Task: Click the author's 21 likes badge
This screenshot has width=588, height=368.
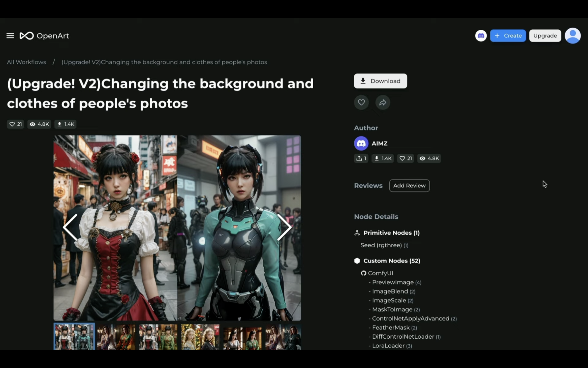Action: coord(405,158)
